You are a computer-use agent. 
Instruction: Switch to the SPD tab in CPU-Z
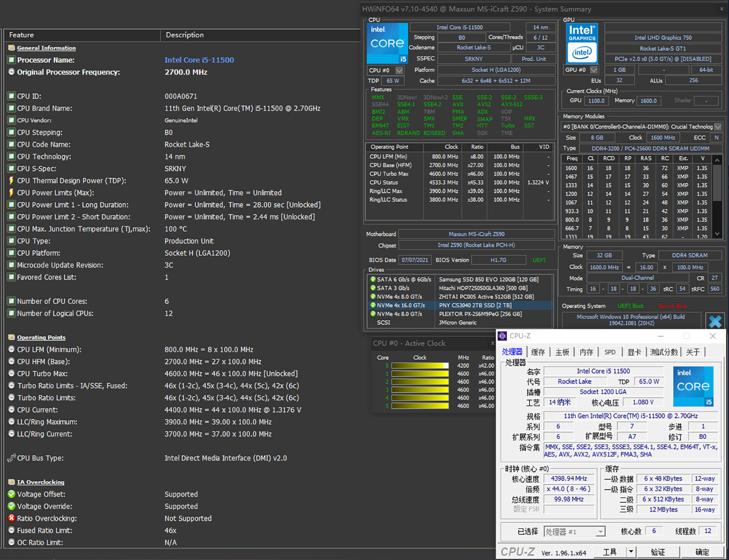point(609,352)
